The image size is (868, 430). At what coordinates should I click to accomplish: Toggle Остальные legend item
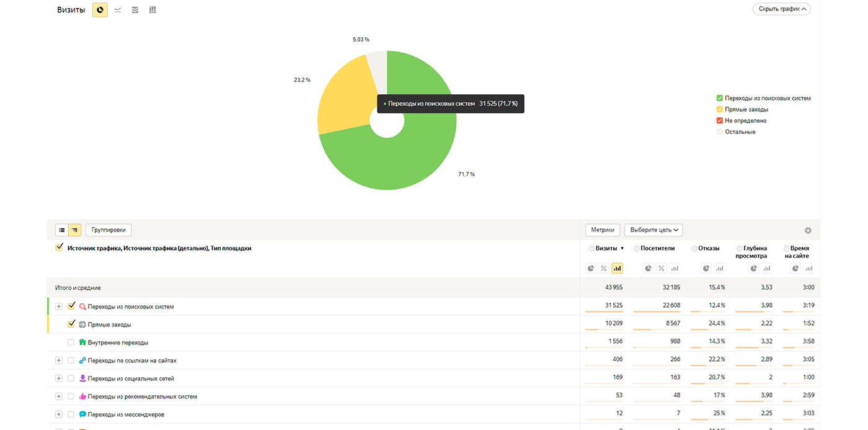(736, 132)
